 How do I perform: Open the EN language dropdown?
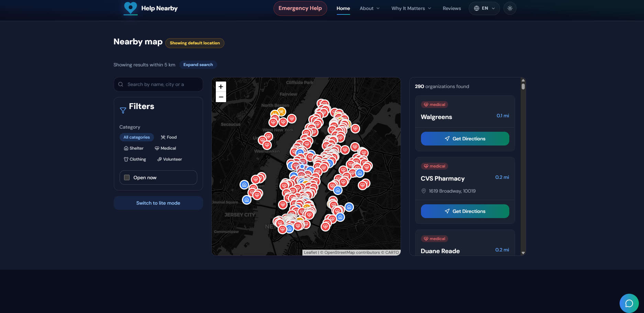pos(484,8)
